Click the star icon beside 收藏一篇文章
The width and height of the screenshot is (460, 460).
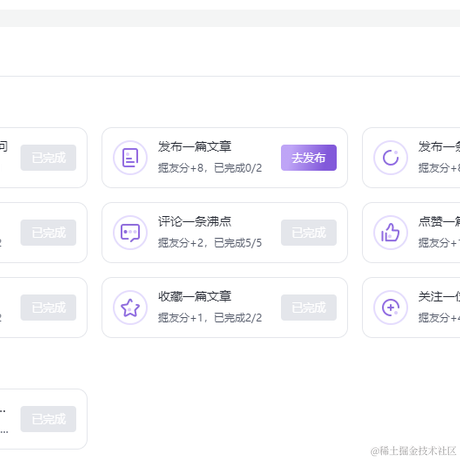click(x=130, y=307)
